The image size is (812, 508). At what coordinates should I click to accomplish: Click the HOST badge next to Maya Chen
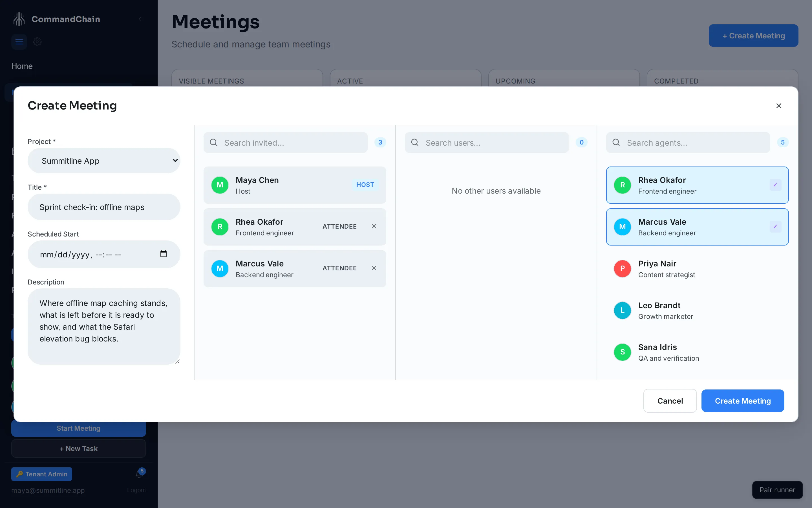(365, 185)
